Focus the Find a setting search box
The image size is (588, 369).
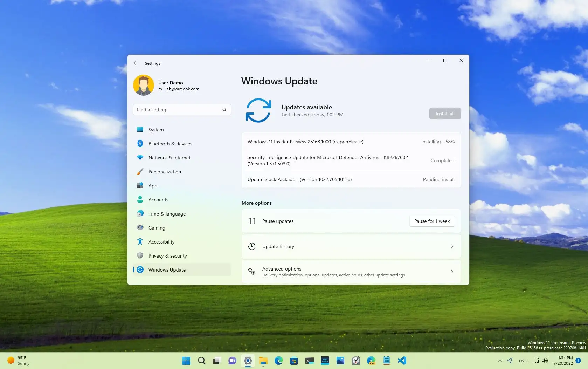tap(182, 110)
